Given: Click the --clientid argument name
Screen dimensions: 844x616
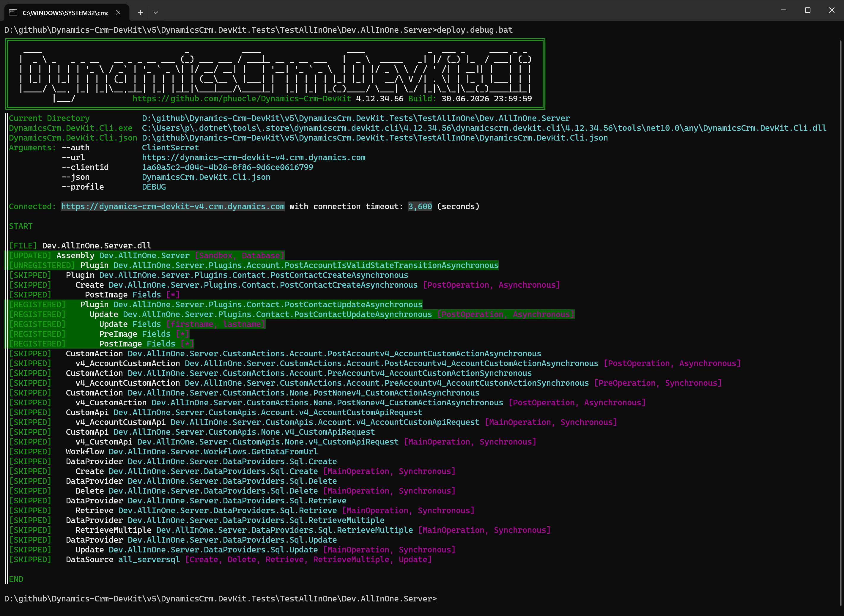Looking at the screenshot, I should (x=85, y=167).
